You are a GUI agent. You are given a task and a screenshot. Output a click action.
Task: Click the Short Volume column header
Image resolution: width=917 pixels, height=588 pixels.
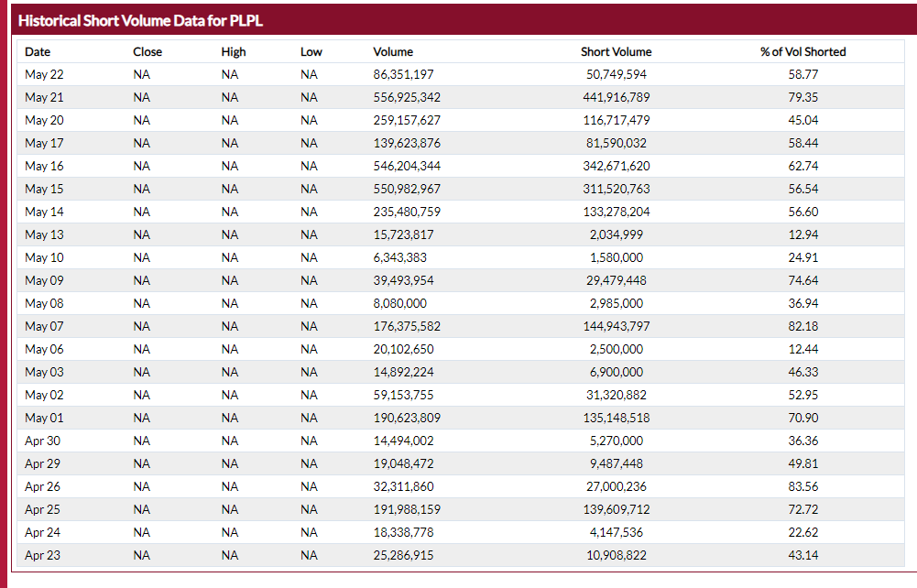click(616, 51)
